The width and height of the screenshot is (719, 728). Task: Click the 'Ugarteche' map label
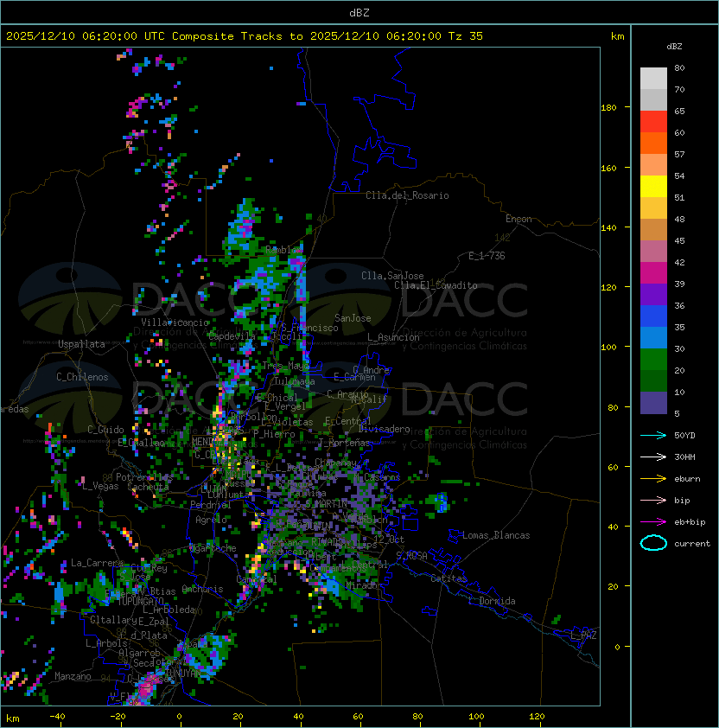[x=213, y=548]
